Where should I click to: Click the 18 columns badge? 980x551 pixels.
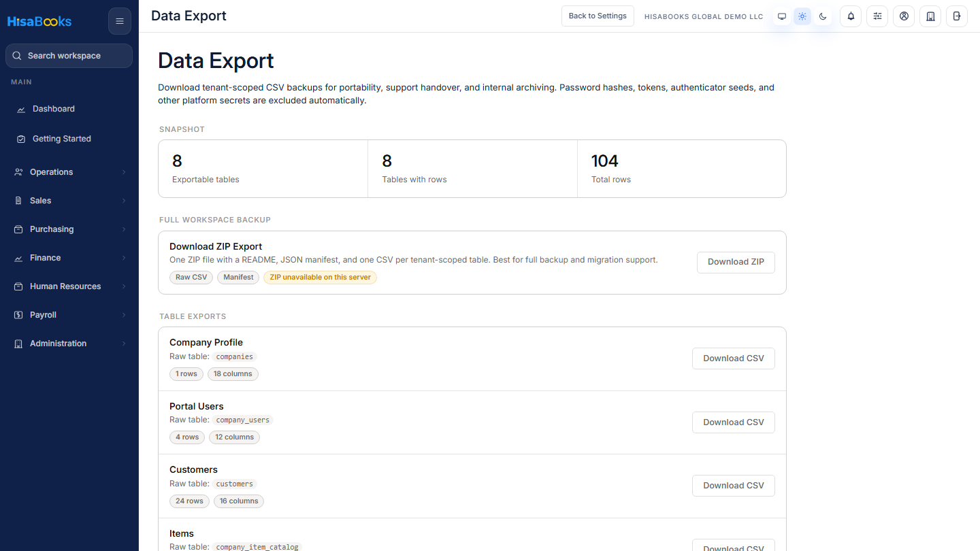[x=233, y=374]
